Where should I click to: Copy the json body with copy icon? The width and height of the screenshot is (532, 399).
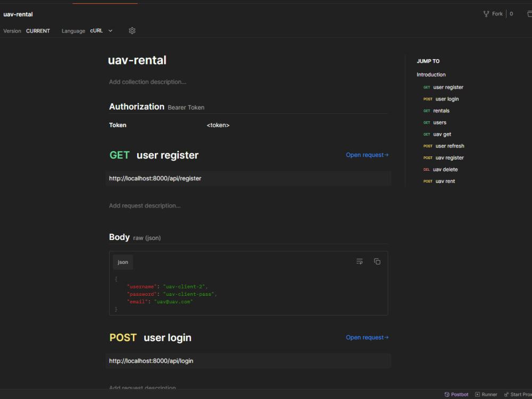tap(377, 262)
